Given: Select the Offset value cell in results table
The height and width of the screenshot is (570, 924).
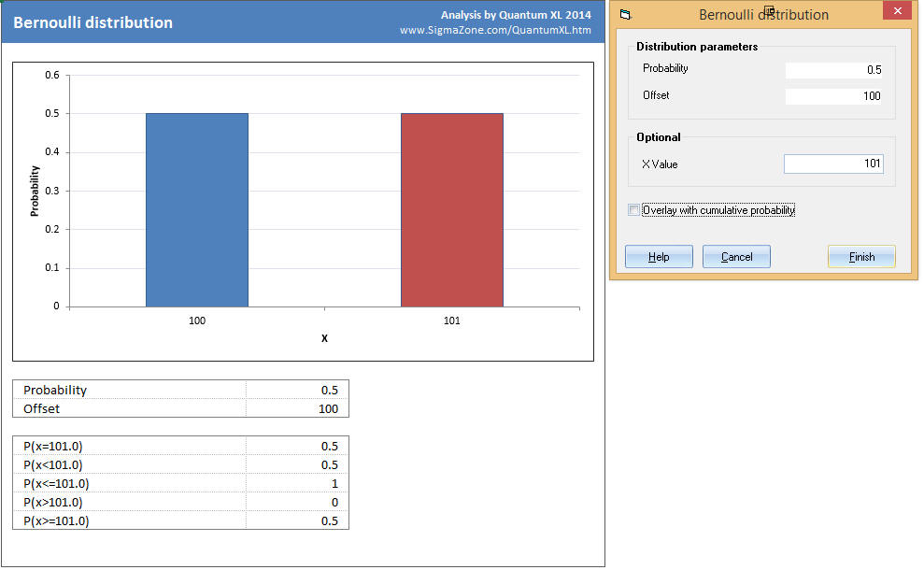Looking at the screenshot, I should pyautogui.click(x=297, y=408).
